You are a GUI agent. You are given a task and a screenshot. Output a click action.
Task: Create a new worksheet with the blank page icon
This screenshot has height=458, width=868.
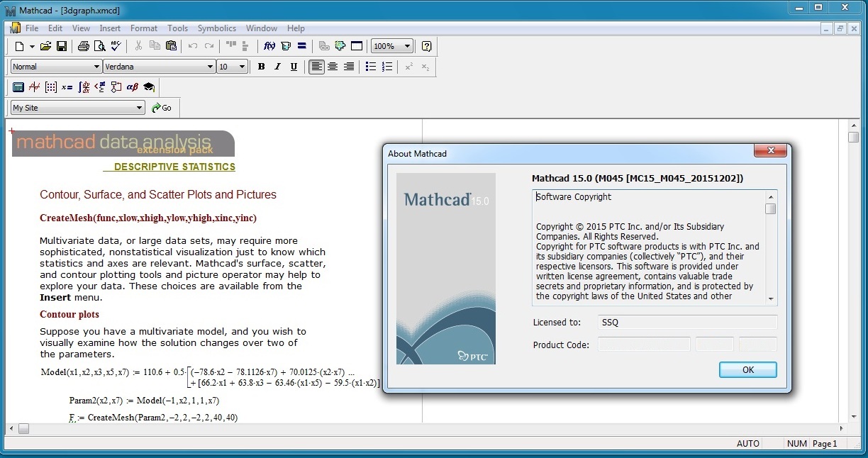[19, 46]
